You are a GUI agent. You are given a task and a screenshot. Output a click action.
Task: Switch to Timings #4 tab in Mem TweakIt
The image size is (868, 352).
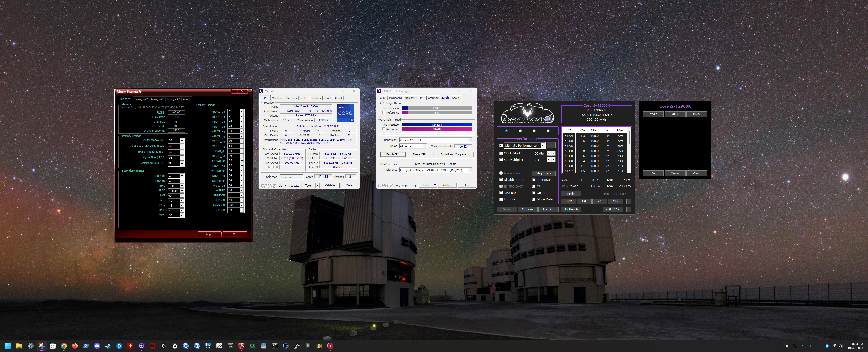click(x=173, y=99)
